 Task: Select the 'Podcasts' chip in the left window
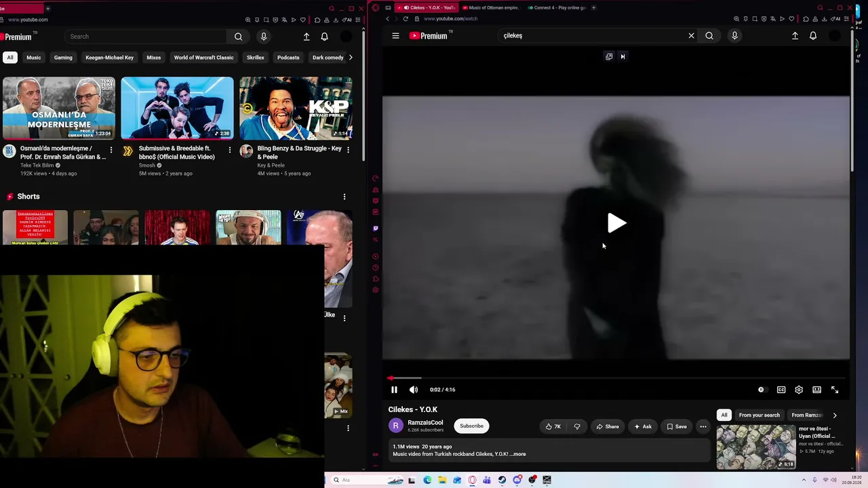pyautogui.click(x=288, y=58)
